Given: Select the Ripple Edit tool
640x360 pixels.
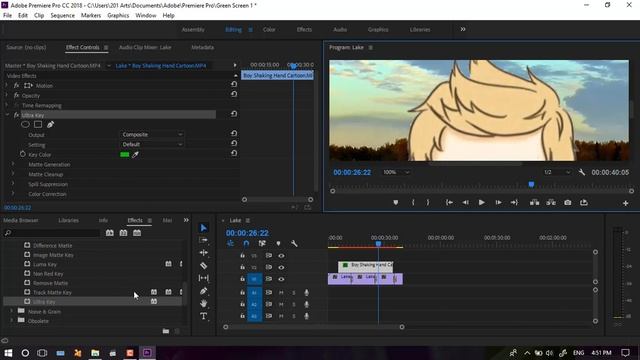Looking at the screenshot, I should [x=203, y=253].
